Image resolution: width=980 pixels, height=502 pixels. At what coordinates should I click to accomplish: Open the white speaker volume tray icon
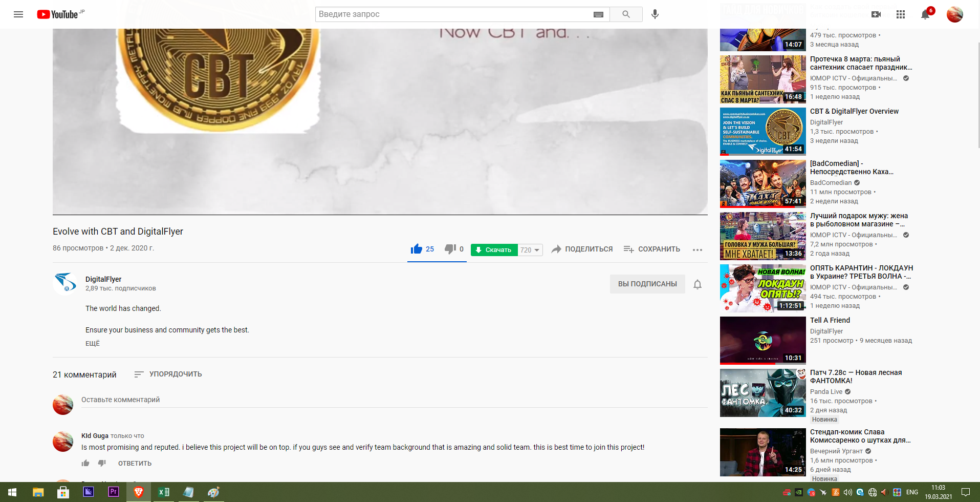tap(848, 492)
